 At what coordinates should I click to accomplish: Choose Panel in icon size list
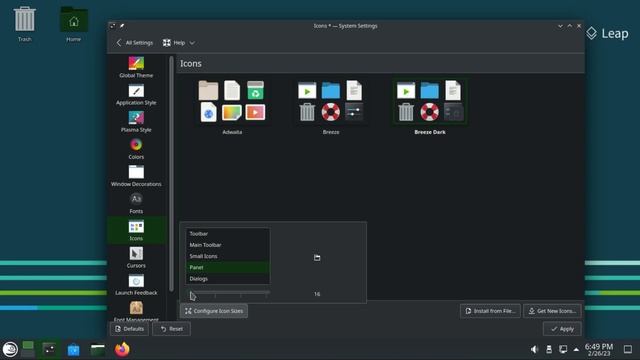pyautogui.click(x=227, y=267)
